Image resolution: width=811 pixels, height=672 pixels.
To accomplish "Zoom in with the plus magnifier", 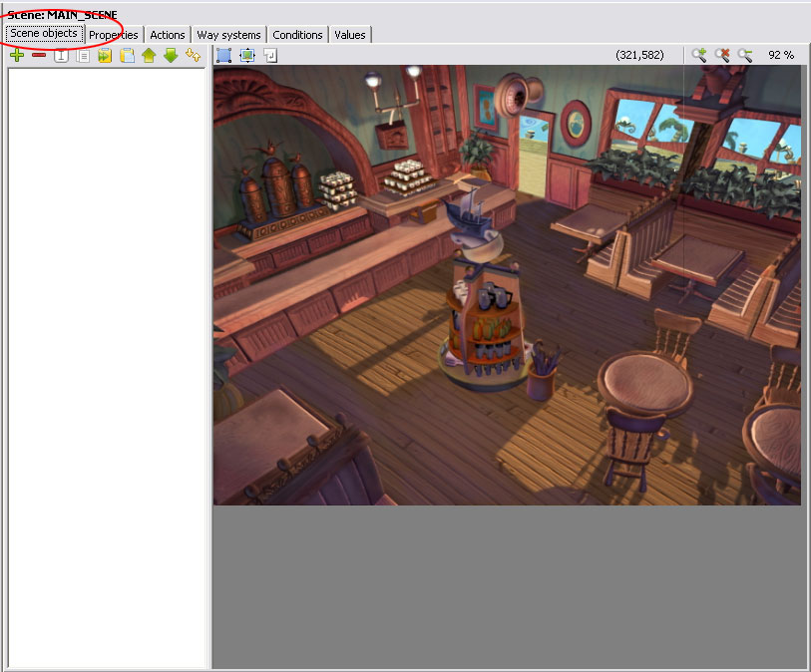I will [699, 55].
